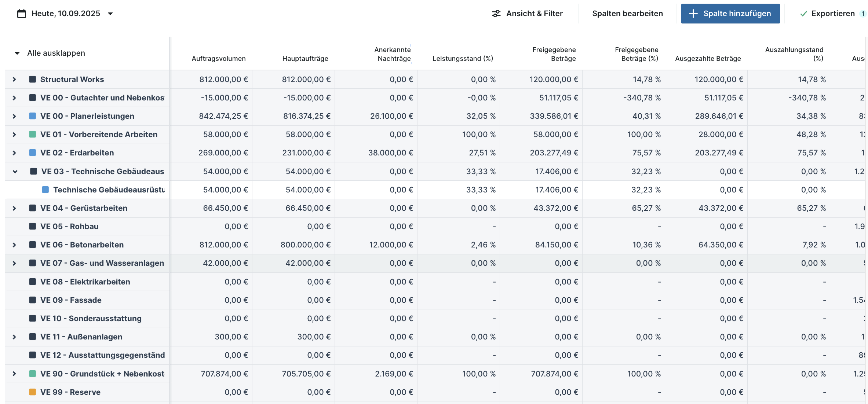Image resolution: width=868 pixels, height=404 pixels.
Task: Expand the VE 06 - Betonarbeiten row
Action: tap(14, 245)
